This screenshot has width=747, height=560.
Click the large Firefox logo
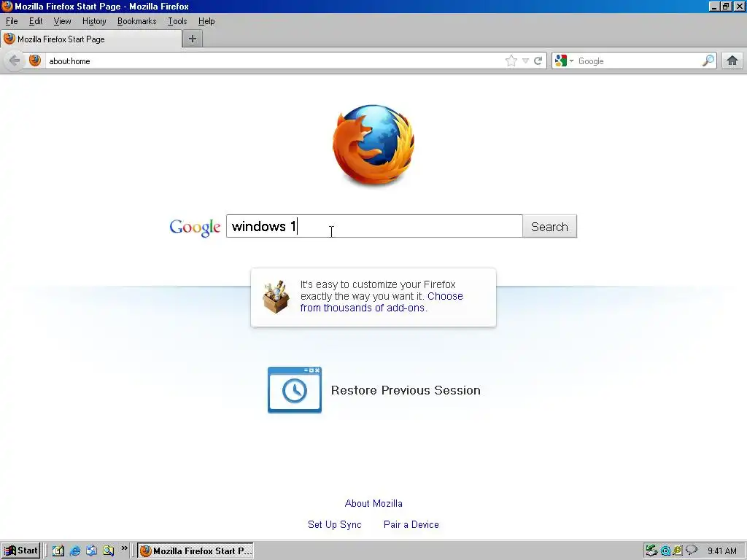click(373, 145)
